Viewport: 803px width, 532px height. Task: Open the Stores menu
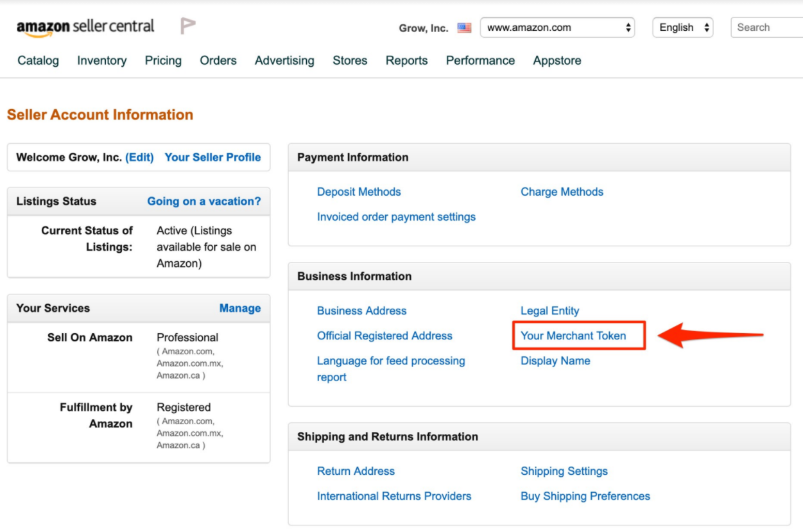350,60
